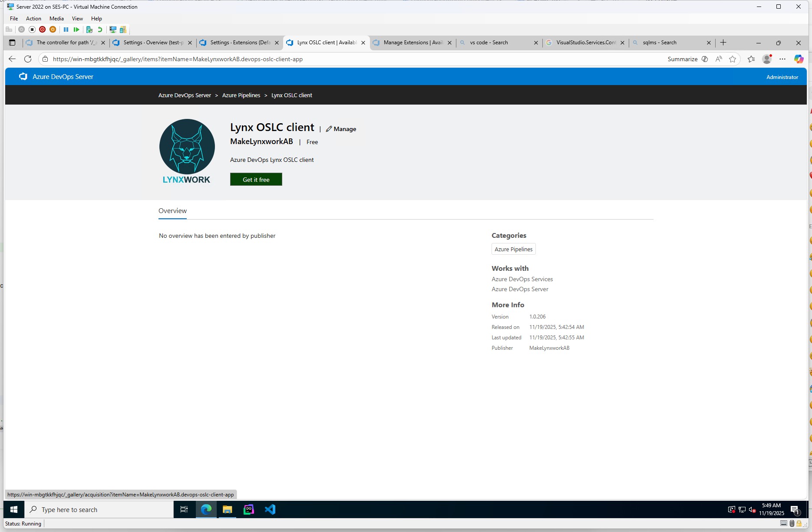Select the Overview tab on the extension page

pyautogui.click(x=172, y=211)
